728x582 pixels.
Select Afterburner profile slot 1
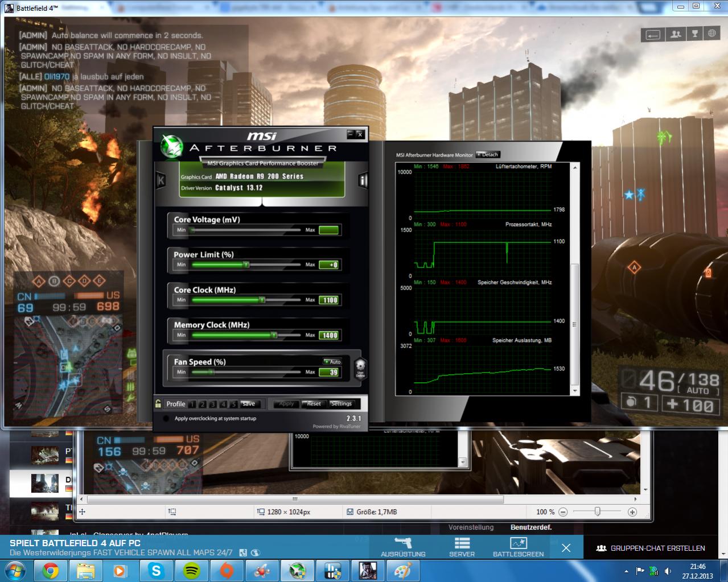pyautogui.click(x=192, y=404)
